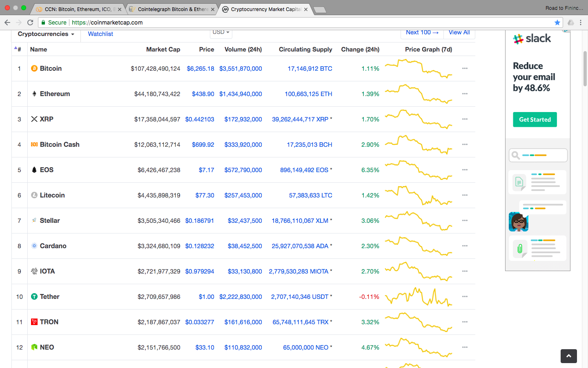588x368 pixels.
Task: Click the Slack logo in advertisement
Action: pos(532,38)
